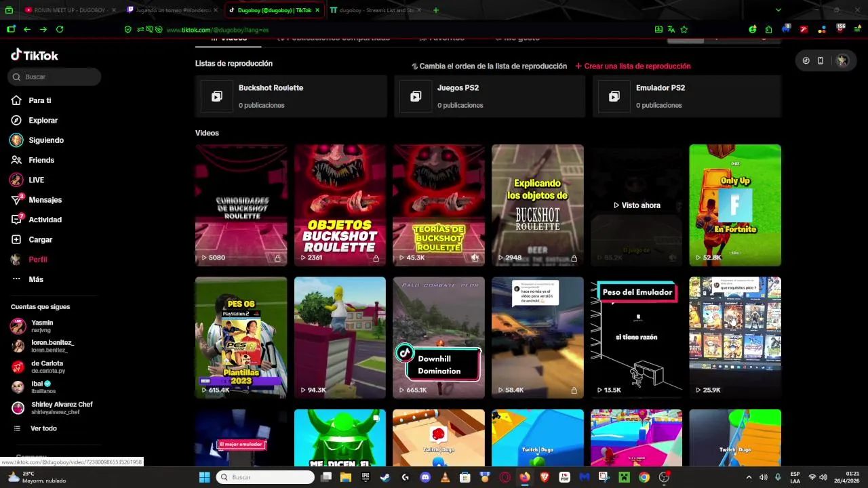The width and height of the screenshot is (868, 488).
Task: Open de Carlota followed account
Action: click(x=41, y=367)
